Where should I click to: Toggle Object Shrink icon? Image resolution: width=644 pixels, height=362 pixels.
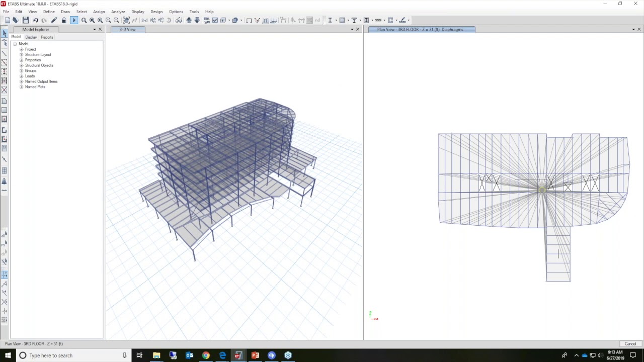[x=207, y=20]
